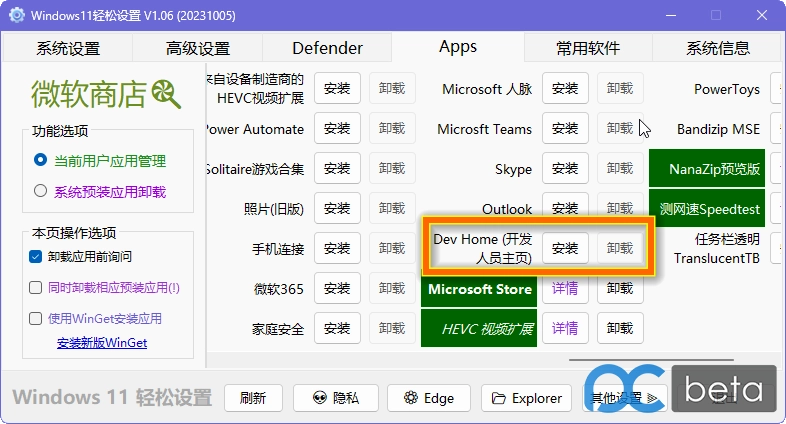Viewport: 786px width, 424px height.
Task: Install 微软365
Action: pyautogui.click(x=337, y=288)
